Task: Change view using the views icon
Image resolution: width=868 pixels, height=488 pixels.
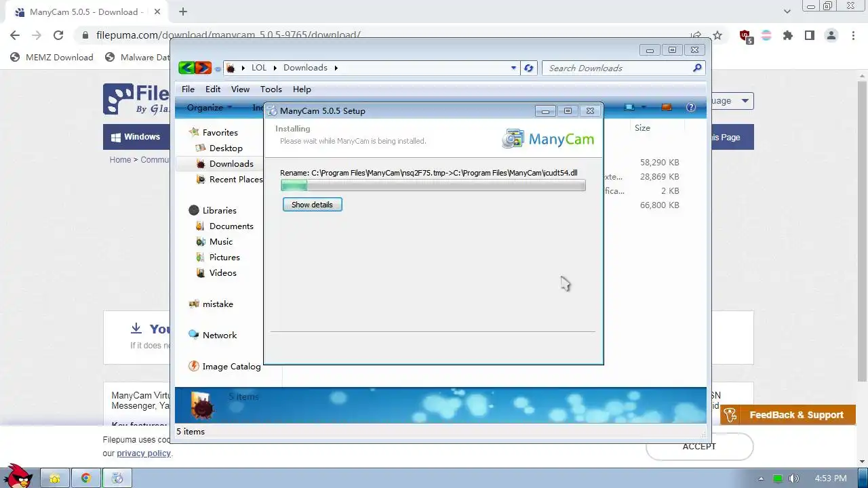Action: click(630, 107)
